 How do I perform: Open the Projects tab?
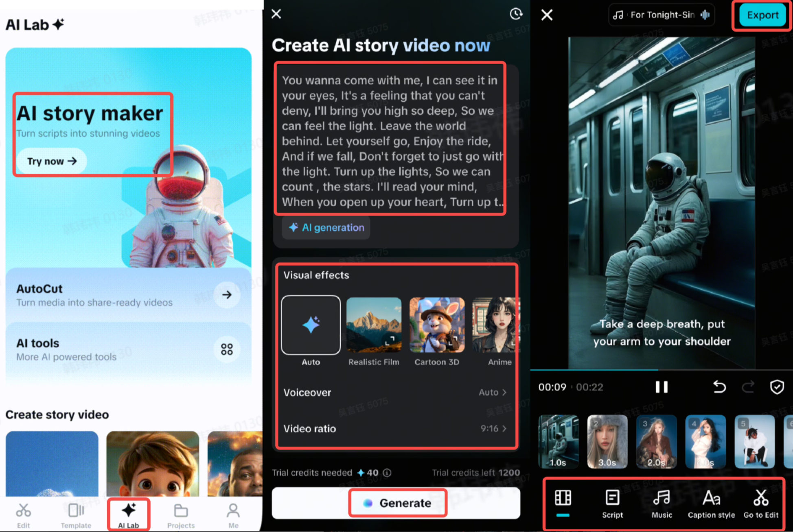(181, 515)
